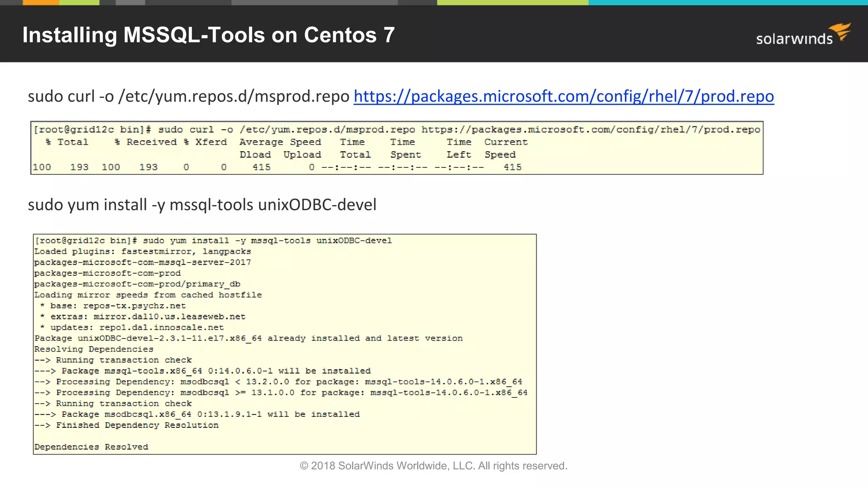This screenshot has width=868, height=488.
Task: Select the slide title 'Installing MSSQL-Tools on Centos 7'
Action: 209,35
